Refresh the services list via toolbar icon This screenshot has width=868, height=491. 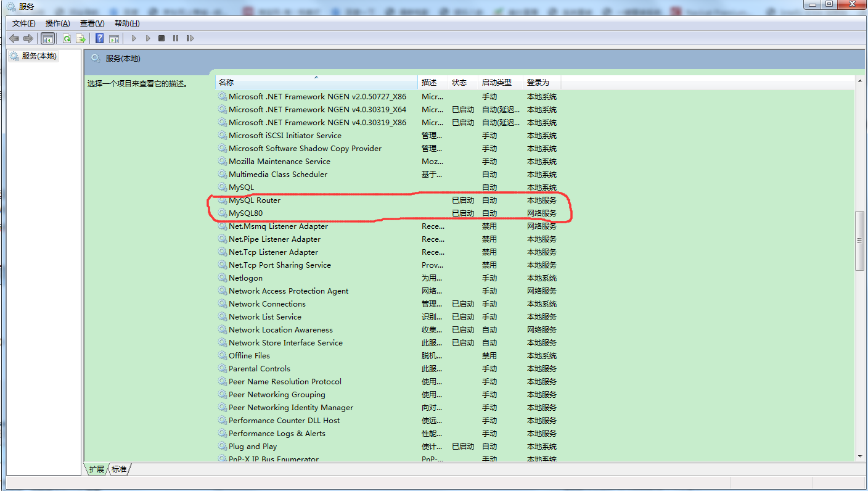(x=67, y=38)
